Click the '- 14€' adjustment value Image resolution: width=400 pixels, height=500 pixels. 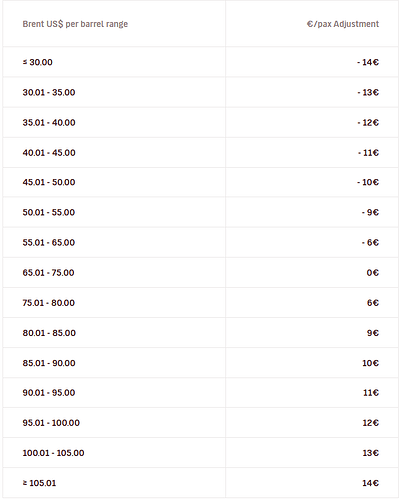coord(368,62)
